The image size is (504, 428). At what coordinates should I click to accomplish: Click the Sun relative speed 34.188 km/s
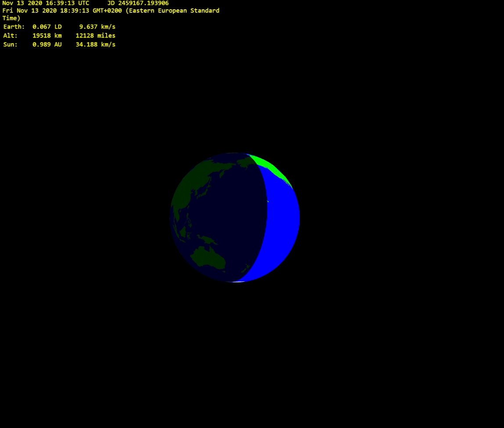tap(95, 45)
